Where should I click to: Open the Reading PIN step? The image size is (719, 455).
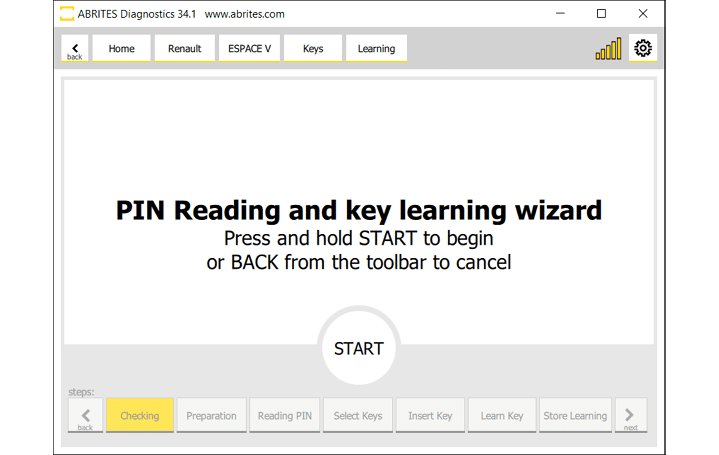(284, 416)
